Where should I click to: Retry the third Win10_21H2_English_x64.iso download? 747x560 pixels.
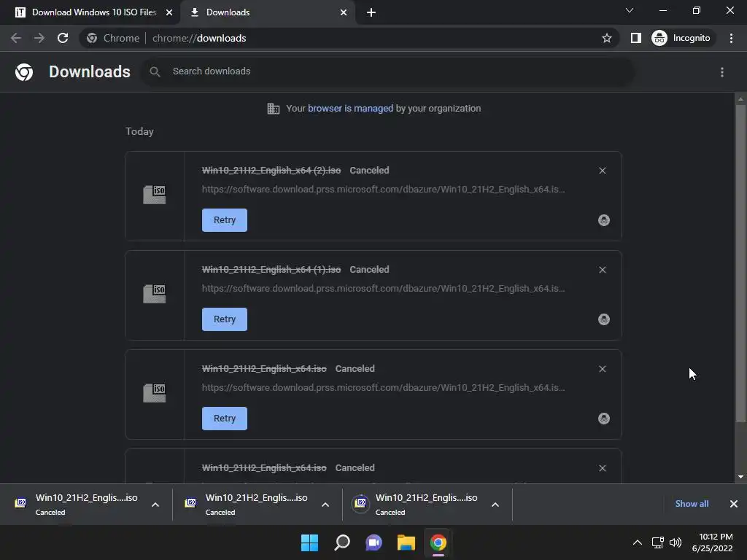pyautogui.click(x=225, y=418)
